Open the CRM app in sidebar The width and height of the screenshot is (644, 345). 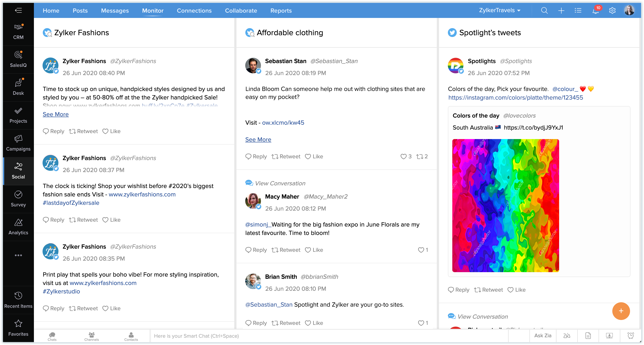click(18, 31)
